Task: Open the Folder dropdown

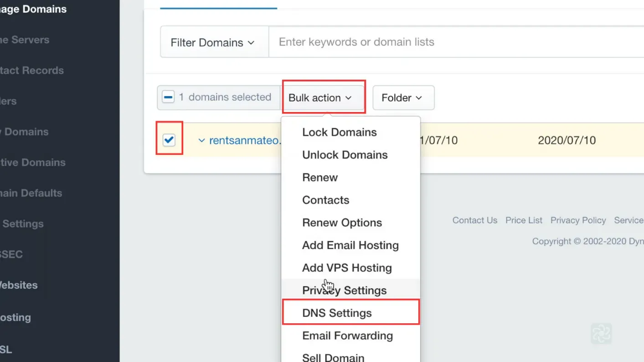Action: click(403, 97)
